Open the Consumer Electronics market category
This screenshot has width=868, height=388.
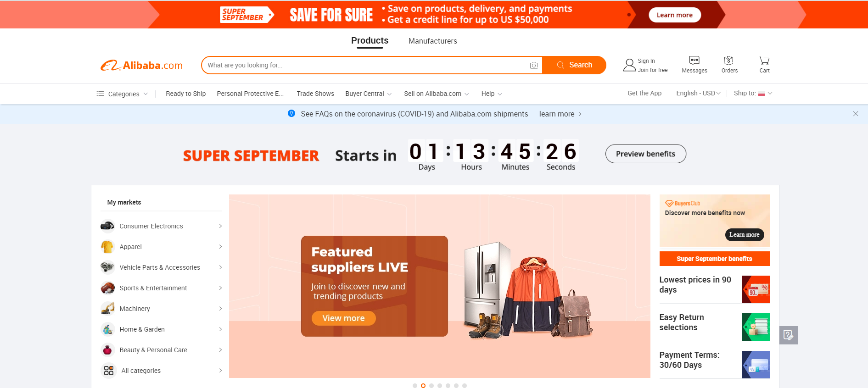click(x=161, y=226)
